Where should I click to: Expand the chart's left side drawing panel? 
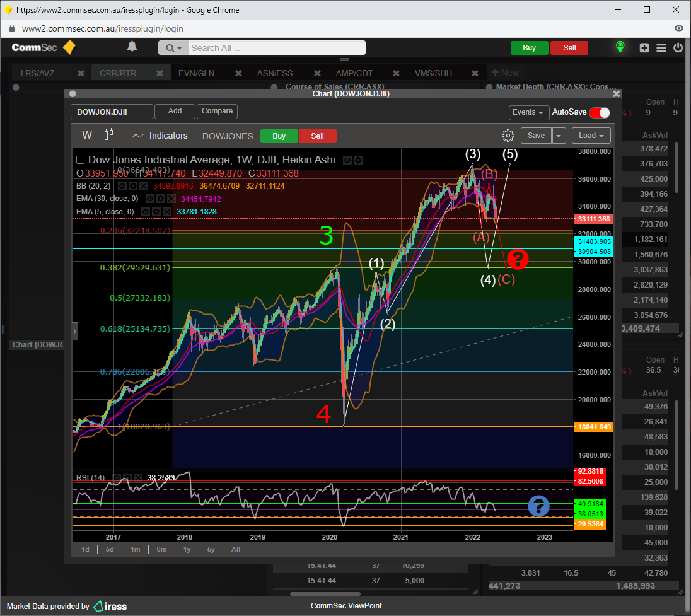75,331
